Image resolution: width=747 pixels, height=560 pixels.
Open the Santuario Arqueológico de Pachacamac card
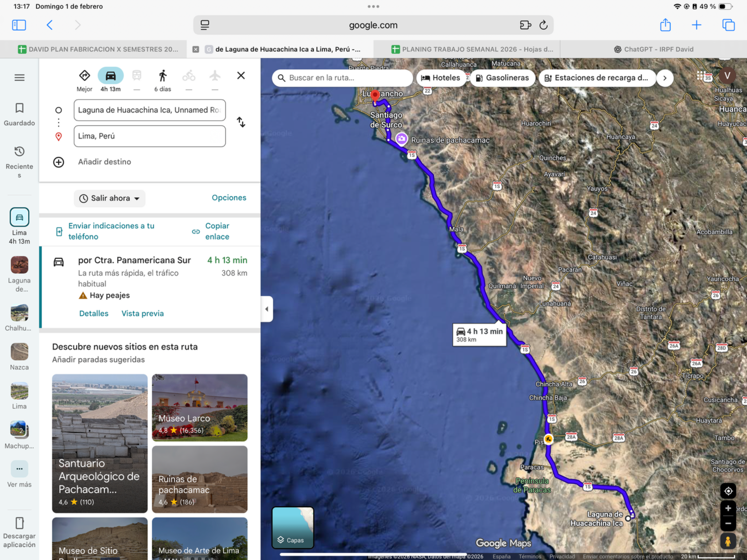pyautogui.click(x=100, y=443)
